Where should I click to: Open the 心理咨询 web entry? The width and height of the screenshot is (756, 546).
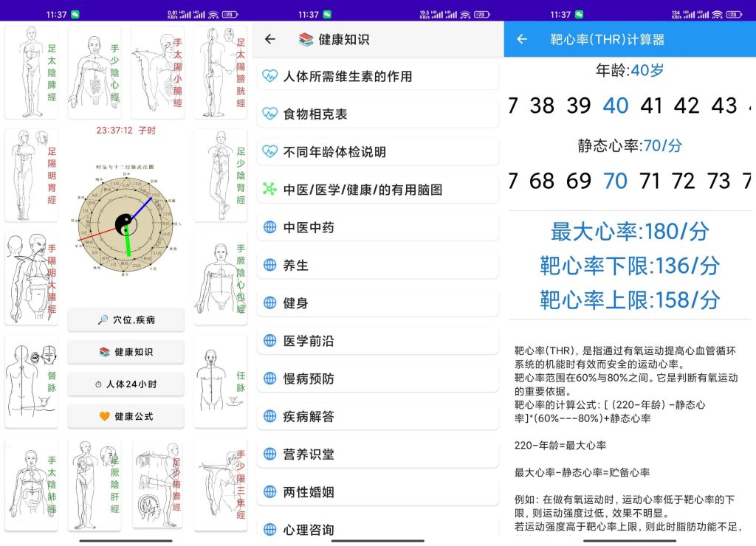pos(378,528)
